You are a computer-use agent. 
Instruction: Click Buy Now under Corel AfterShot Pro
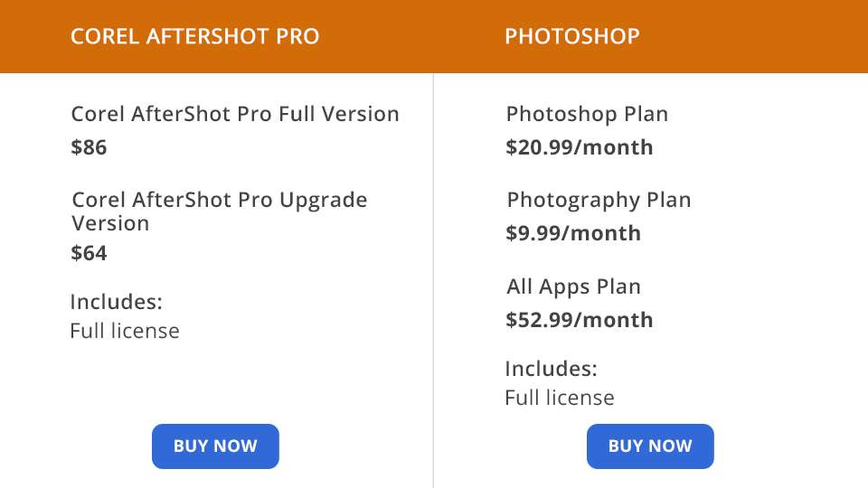pyautogui.click(x=215, y=446)
